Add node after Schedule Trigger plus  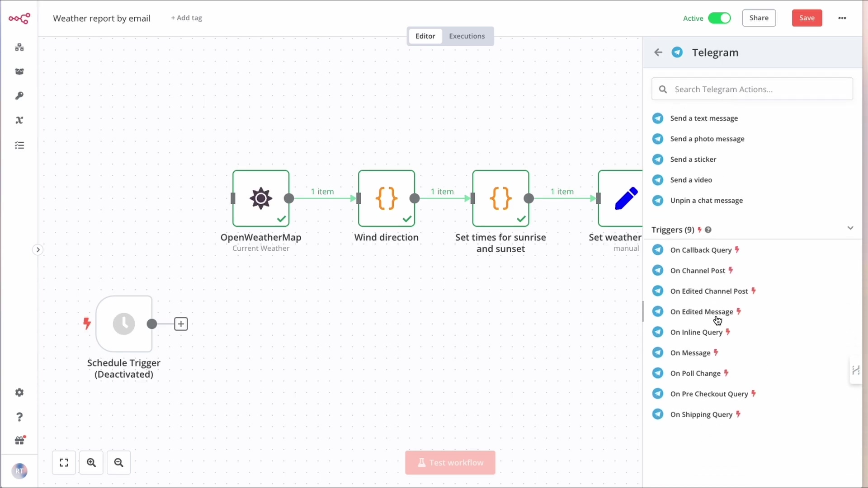[x=181, y=324]
